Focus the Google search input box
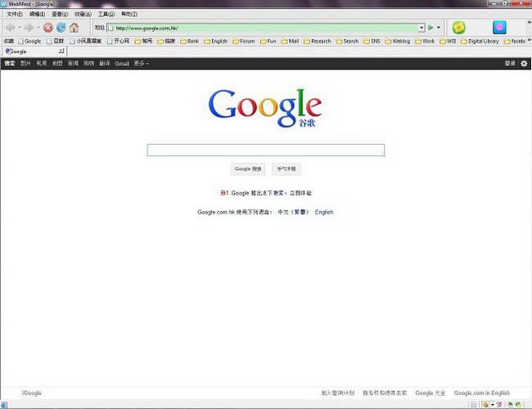 (x=266, y=151)
